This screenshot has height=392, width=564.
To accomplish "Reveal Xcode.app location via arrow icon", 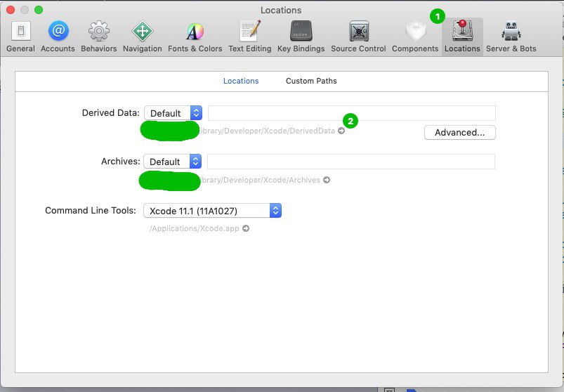I will [x=246, y=228].
